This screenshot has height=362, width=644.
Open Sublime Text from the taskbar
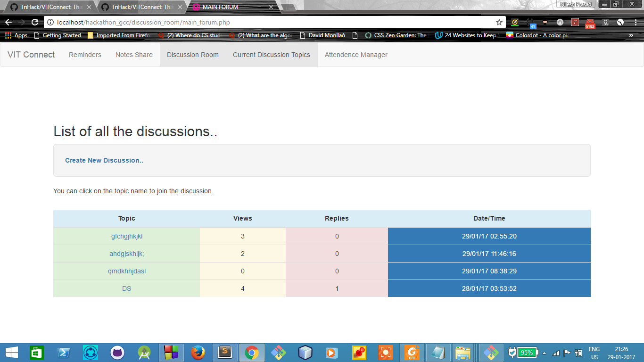pos(225,352)
